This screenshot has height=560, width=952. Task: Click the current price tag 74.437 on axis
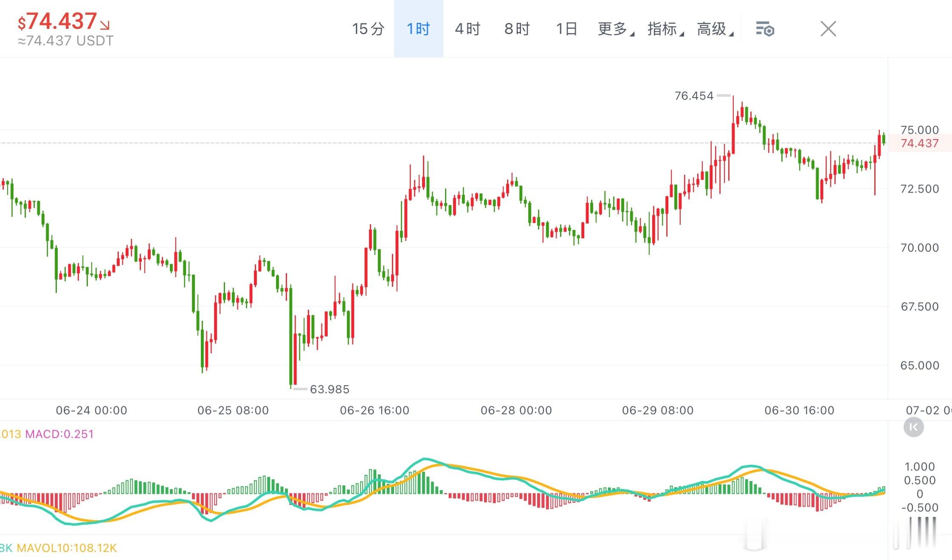coord(920,143)
